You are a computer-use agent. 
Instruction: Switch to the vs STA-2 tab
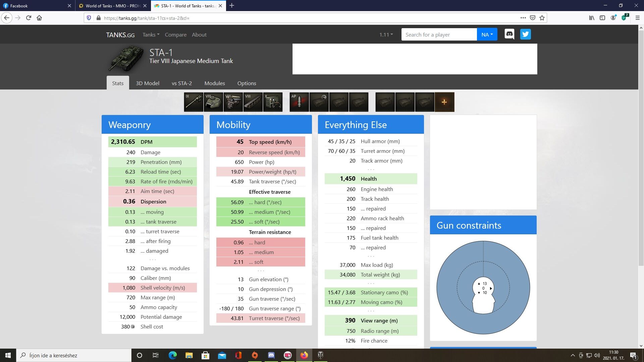point(182,83)
